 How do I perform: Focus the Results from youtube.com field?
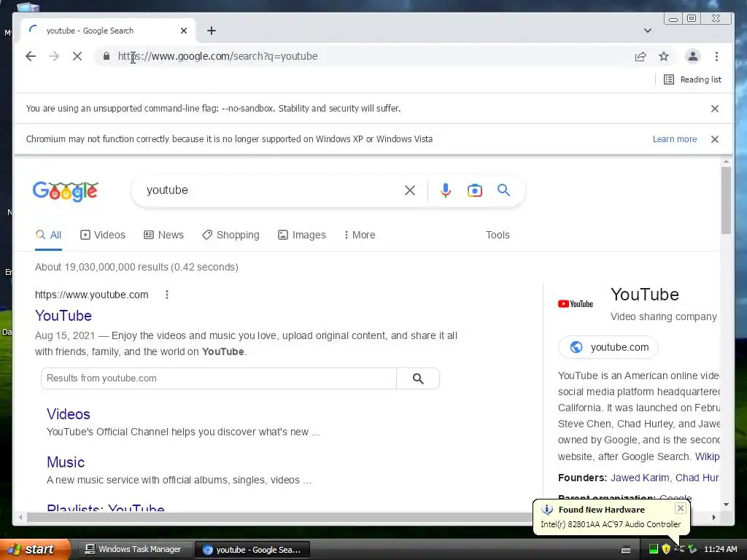[219, 378]
